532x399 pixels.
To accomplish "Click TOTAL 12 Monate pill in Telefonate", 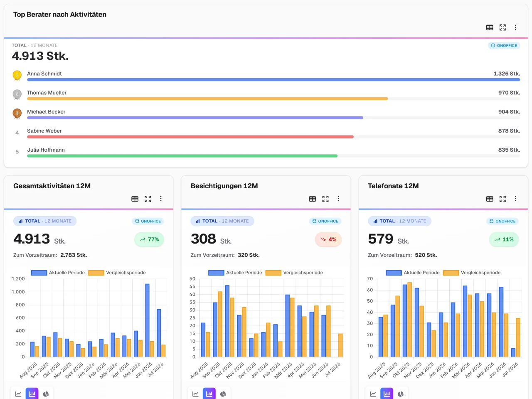I will (x=399, y=221).
